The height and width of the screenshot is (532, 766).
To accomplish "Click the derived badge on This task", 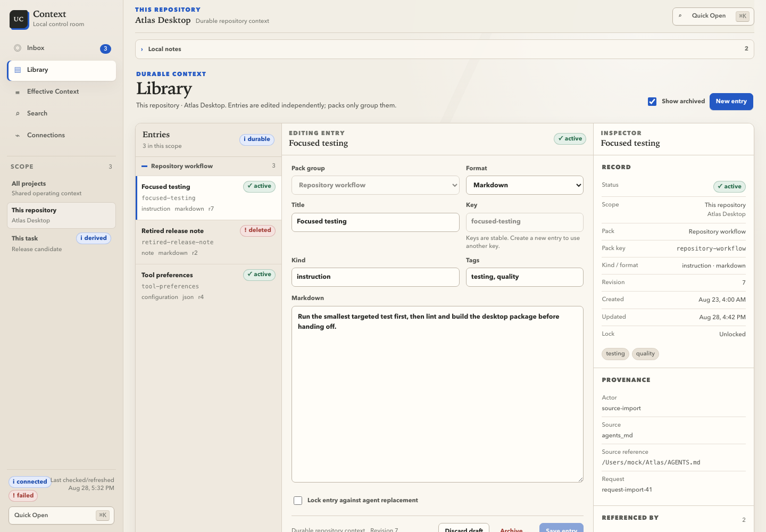I will point(94,238).
